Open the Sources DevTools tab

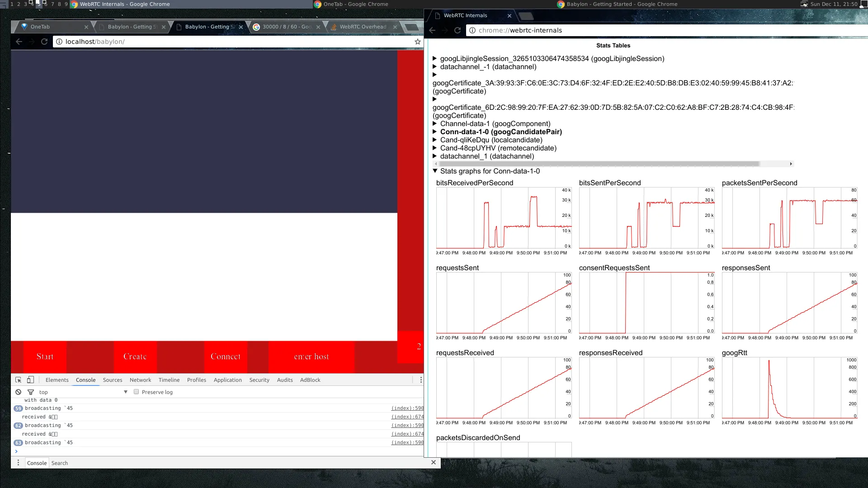tap(112, 380)
